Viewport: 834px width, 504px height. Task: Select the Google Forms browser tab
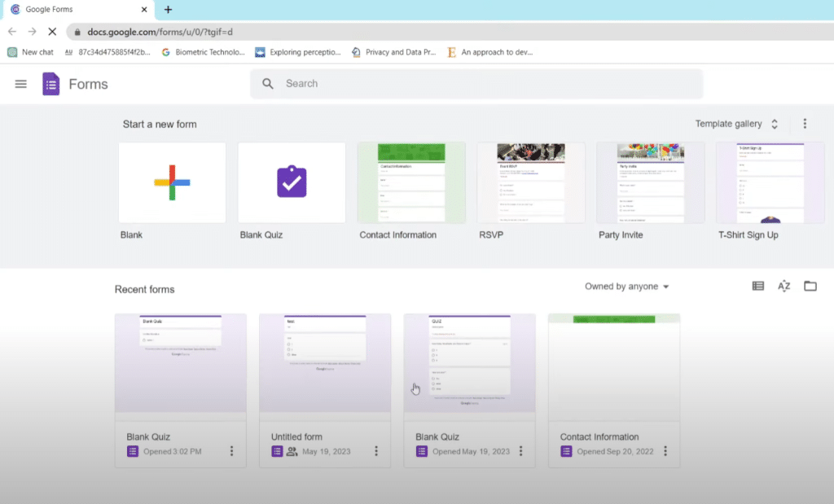[77, 10]
